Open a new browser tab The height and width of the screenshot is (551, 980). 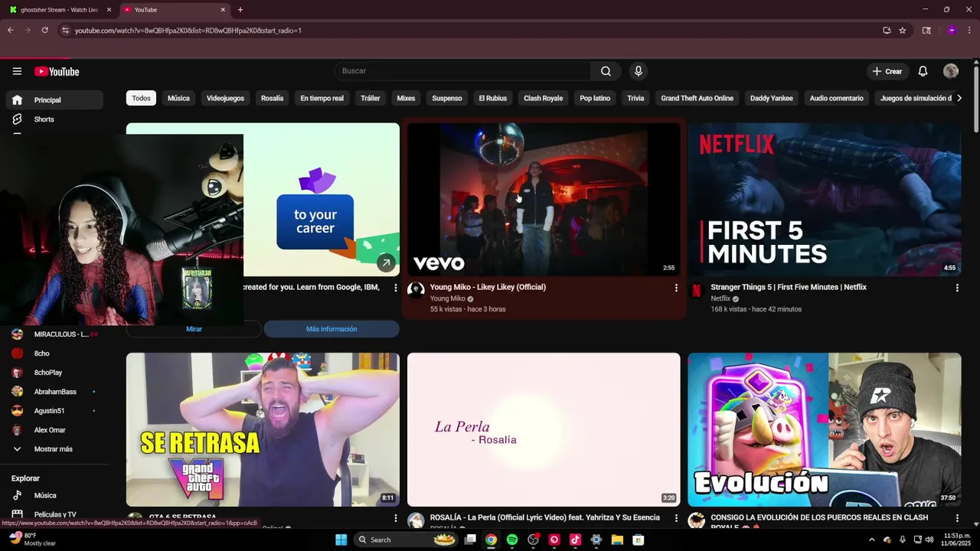240,10
